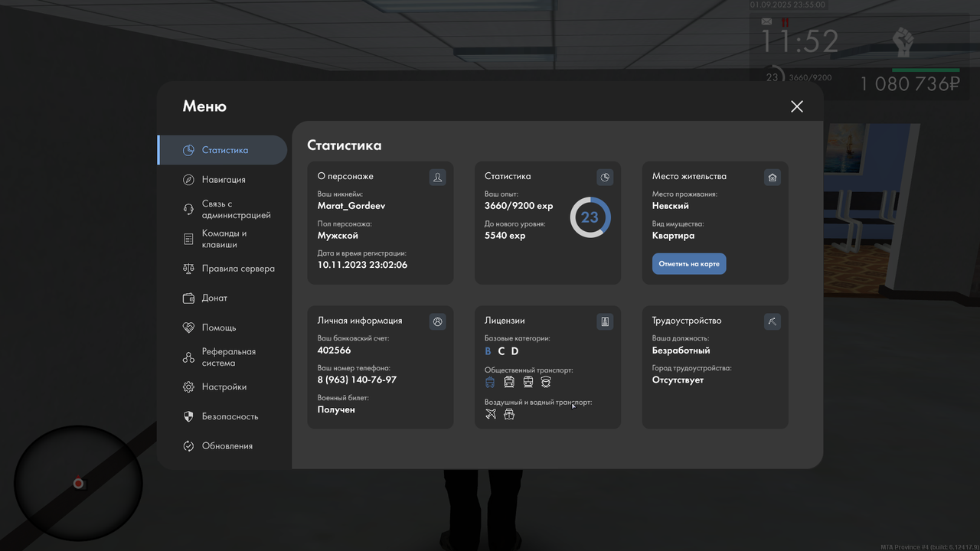Image resolution: width=980 pixels, height=551 pixels.
Task: Open Настройки via its gear icon
Action: (x=188, y=387)
